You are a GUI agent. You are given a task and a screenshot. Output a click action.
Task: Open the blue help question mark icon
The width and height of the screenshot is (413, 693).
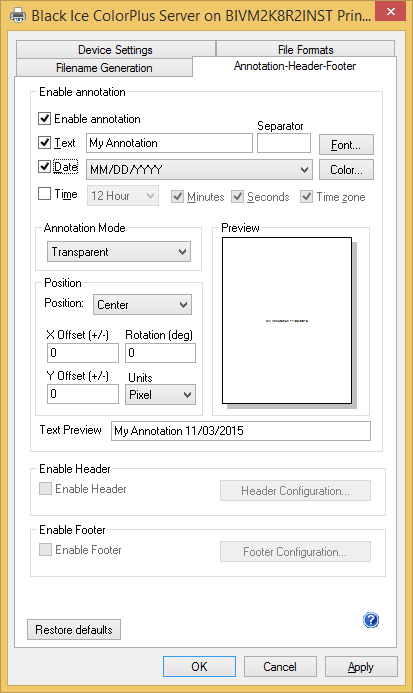coord(371,620)
